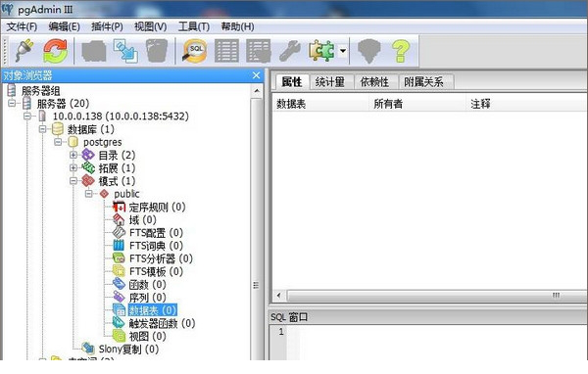Viewport: 588px width, 374px height.
Task: Open the wrench maintenance tool
Action: (289, 51)
